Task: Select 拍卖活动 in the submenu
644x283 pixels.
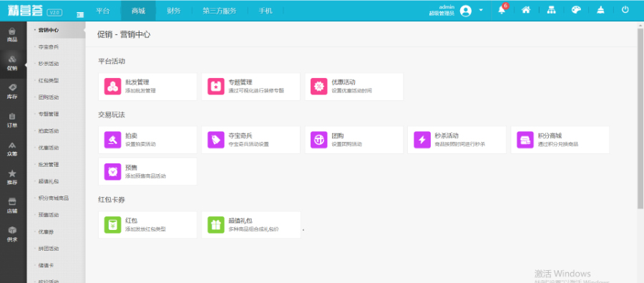Action: click(x=49, y=131)
